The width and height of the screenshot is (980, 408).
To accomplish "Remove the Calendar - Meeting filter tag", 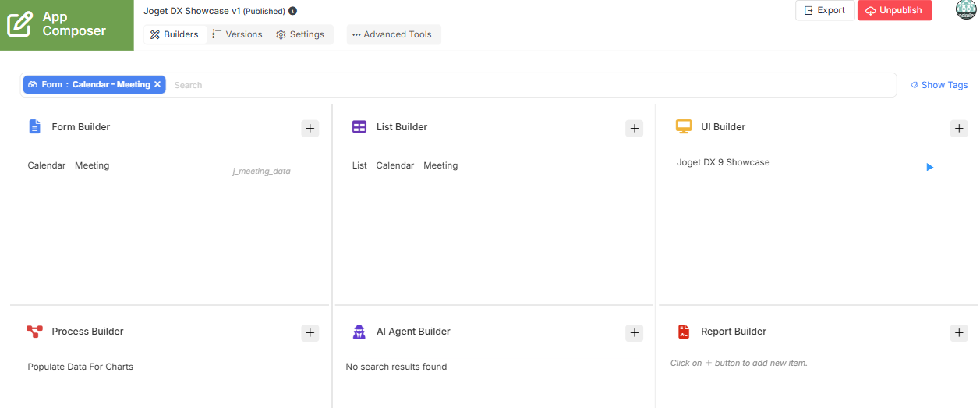I will click(x=157, y=84).
